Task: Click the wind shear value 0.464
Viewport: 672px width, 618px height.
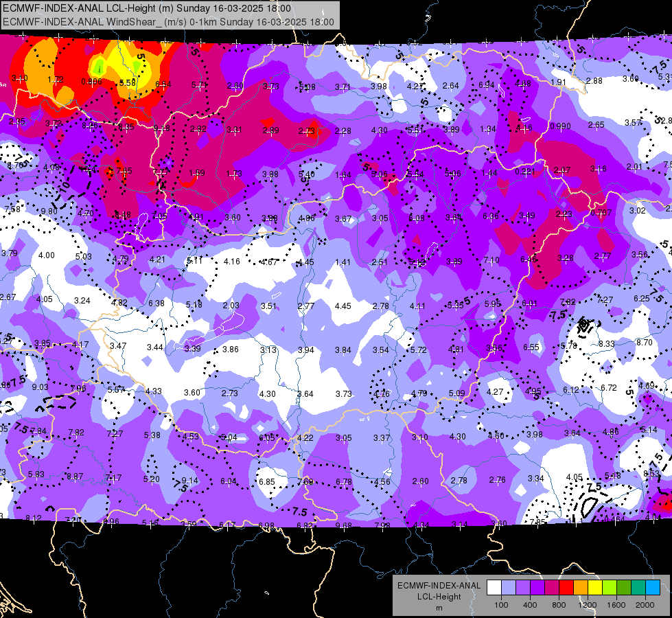Action: (614, 519)
